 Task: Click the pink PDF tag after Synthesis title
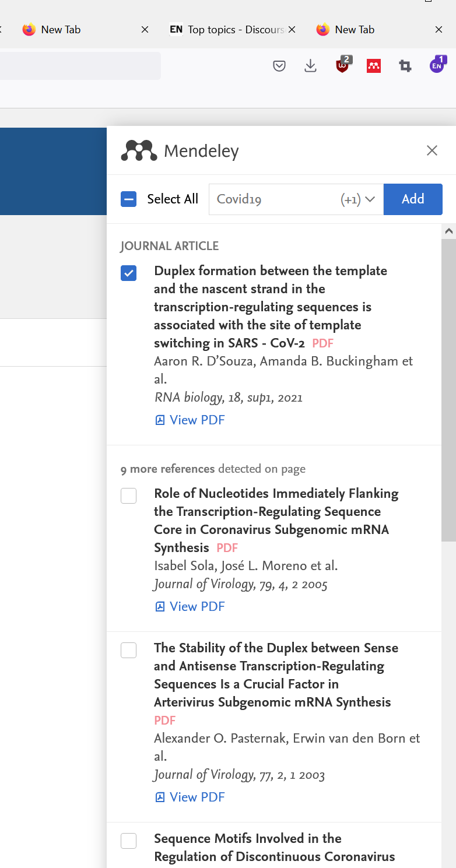pos(227,548)
